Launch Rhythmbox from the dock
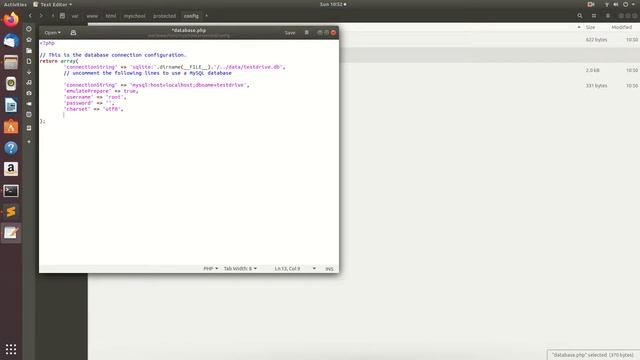This screenshot has height=360, width=640. pos(11,84)
